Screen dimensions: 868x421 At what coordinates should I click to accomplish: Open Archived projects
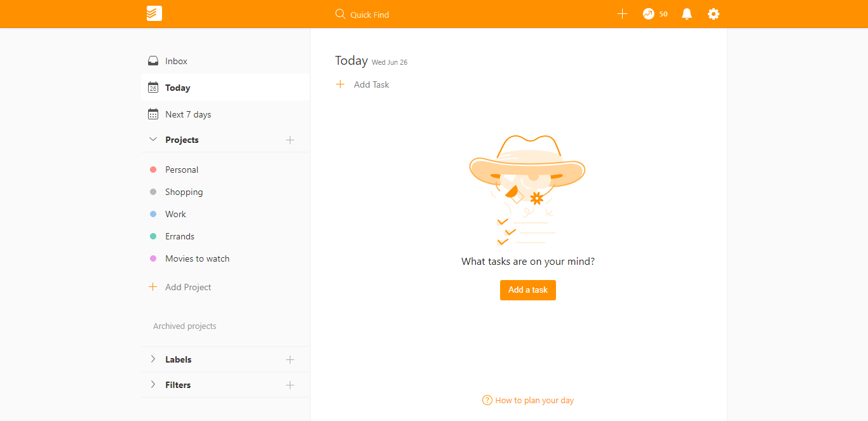coord(185,326)
